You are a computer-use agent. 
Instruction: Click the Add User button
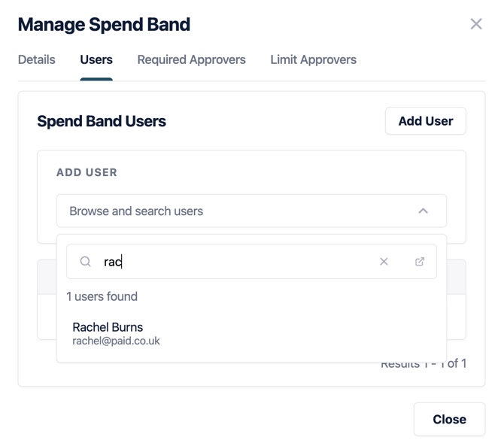pyautogui.click(x=425, y=121)
